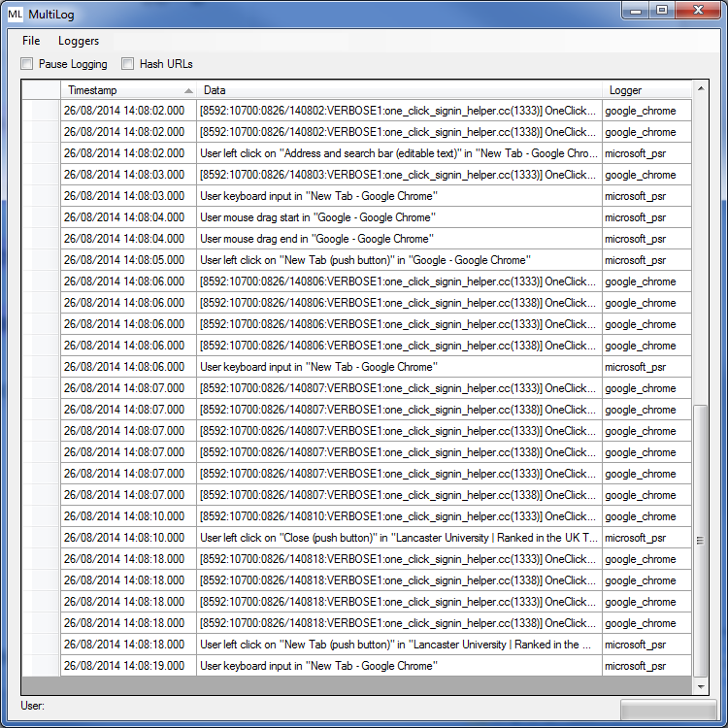Screen dimensions: 728x728
Task: Click the MultiLog ML application icon
Action: [x=15, y=15]
